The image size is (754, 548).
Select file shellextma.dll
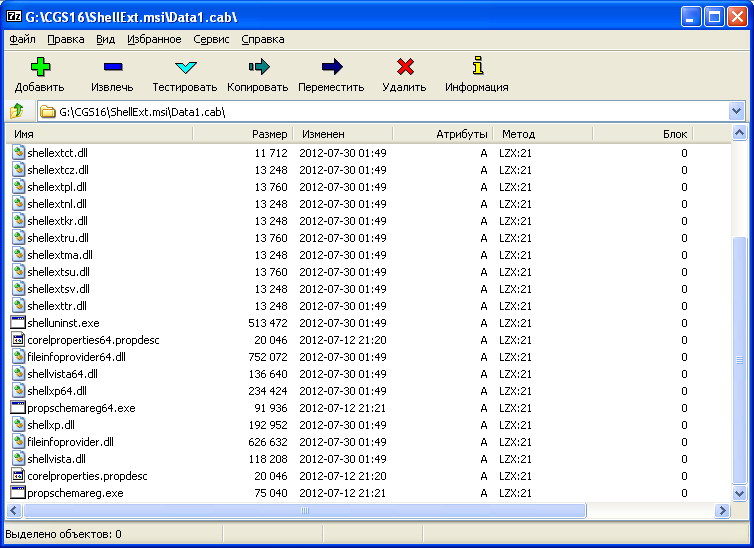(x=60, y=255)
